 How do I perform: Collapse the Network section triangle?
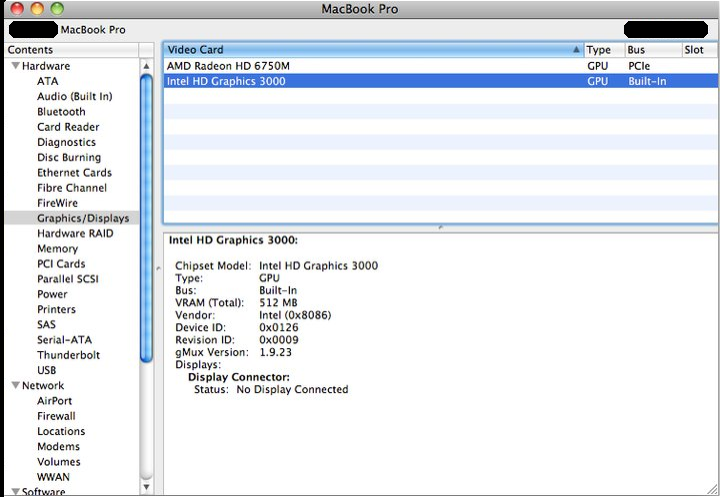click(16, 385)
